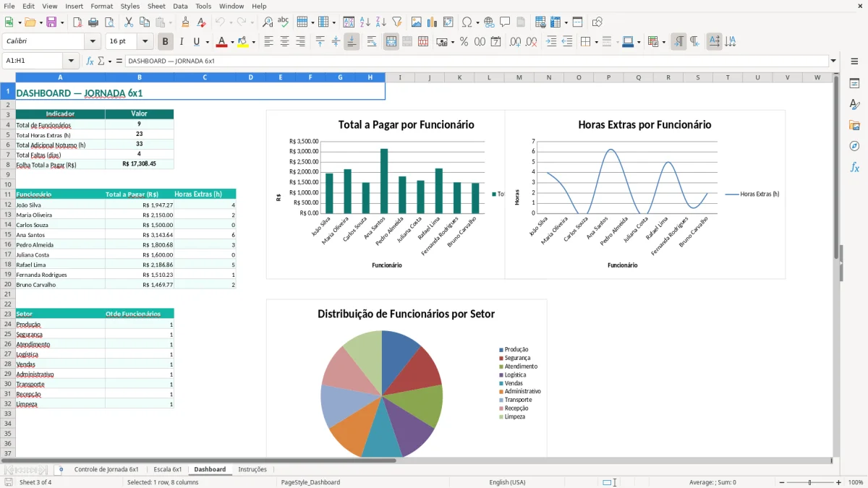Viewport: 868px width, 488px height.
Task: Increase indent of cell contents
Action: [552, 42]
